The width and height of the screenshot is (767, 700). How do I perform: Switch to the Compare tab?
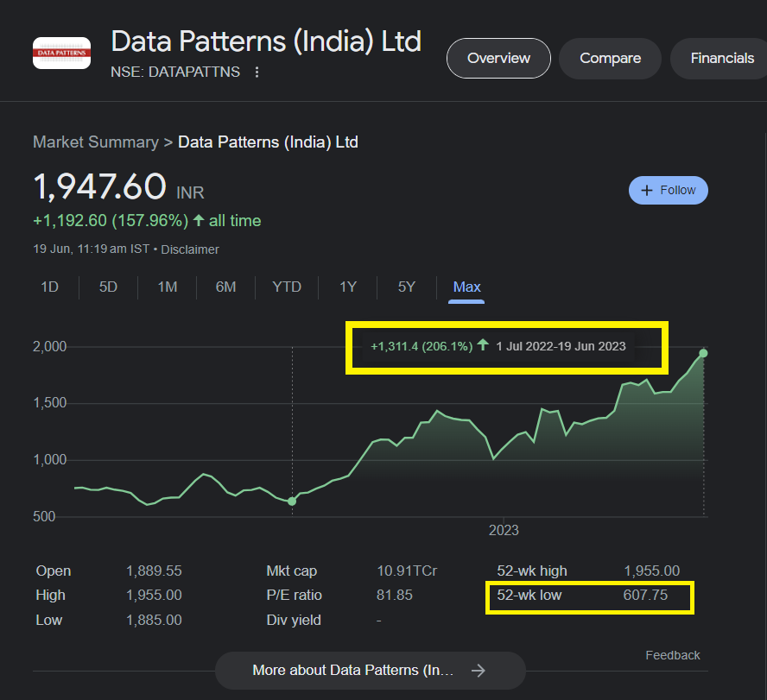pyautogui.click(x=610, y=58)
